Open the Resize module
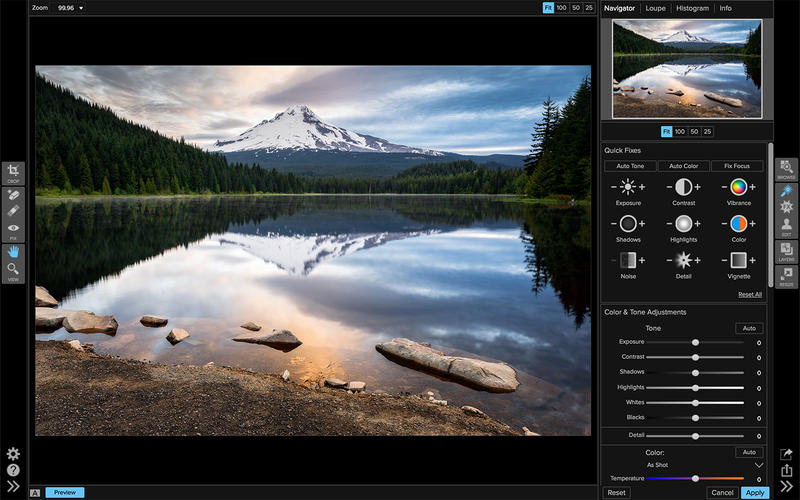The image size is (800, 500). 787,276
